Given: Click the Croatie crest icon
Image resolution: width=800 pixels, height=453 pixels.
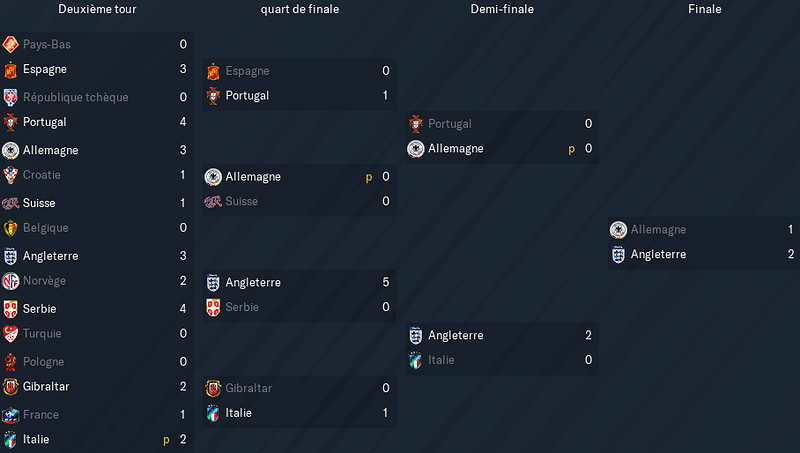Looking at the screenshot, I should tap(10, 175).
